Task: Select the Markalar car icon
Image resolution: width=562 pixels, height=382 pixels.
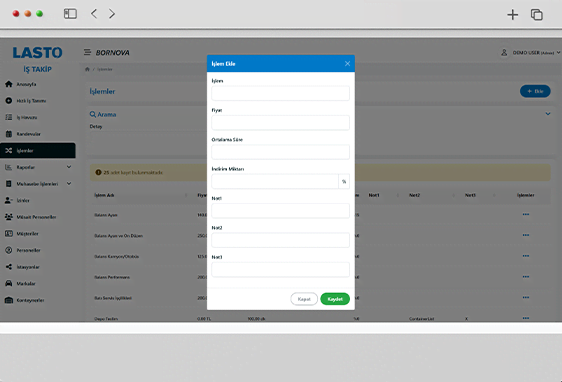Action: point(9,283)
